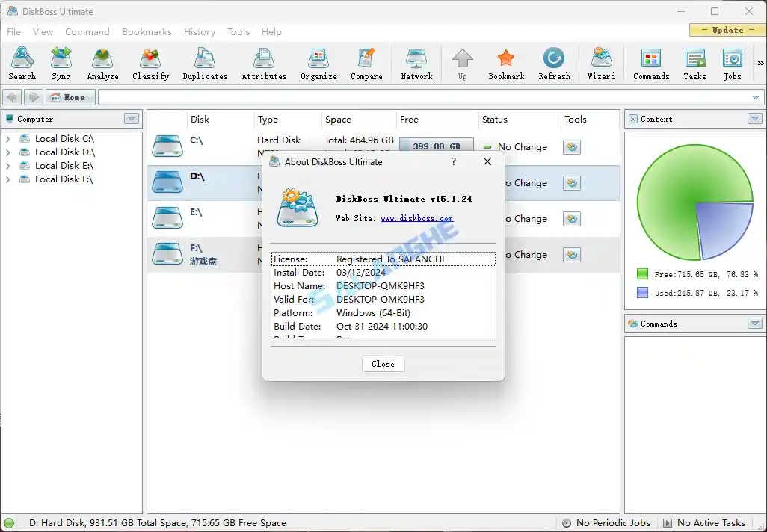The image size is (767, 532).
Task: Select the D:\ drive icon
Action: (167, 182)
